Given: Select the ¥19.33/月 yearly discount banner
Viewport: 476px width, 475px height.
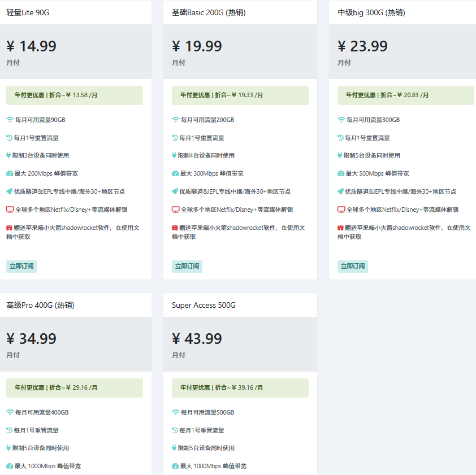Looking at the screenshot, I should click(x=240, y=95).
